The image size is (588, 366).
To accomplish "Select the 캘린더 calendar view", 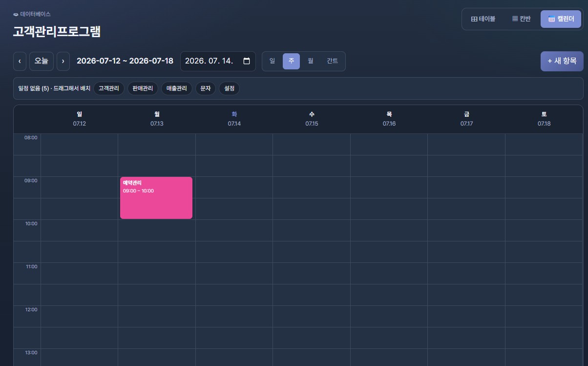I will coord(561,19).
